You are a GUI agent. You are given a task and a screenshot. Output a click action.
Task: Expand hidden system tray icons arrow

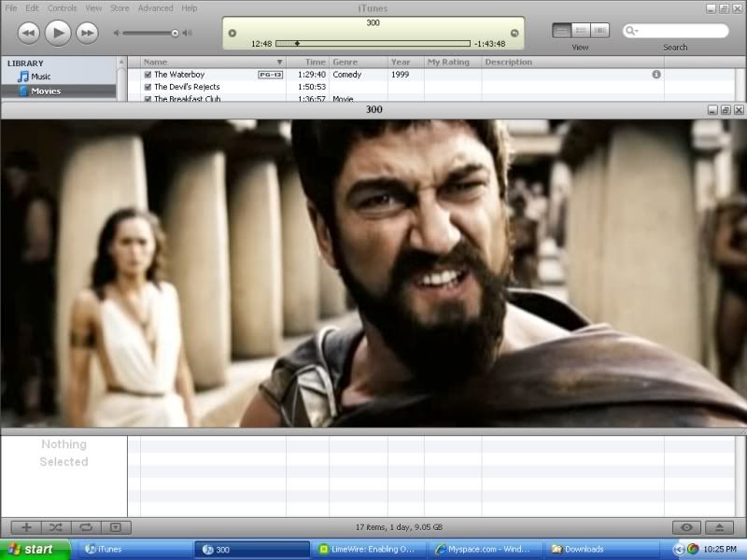tap(679, 550)
